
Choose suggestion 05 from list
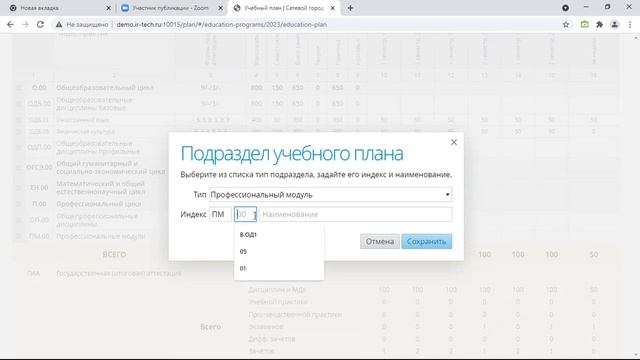(279, 251)
